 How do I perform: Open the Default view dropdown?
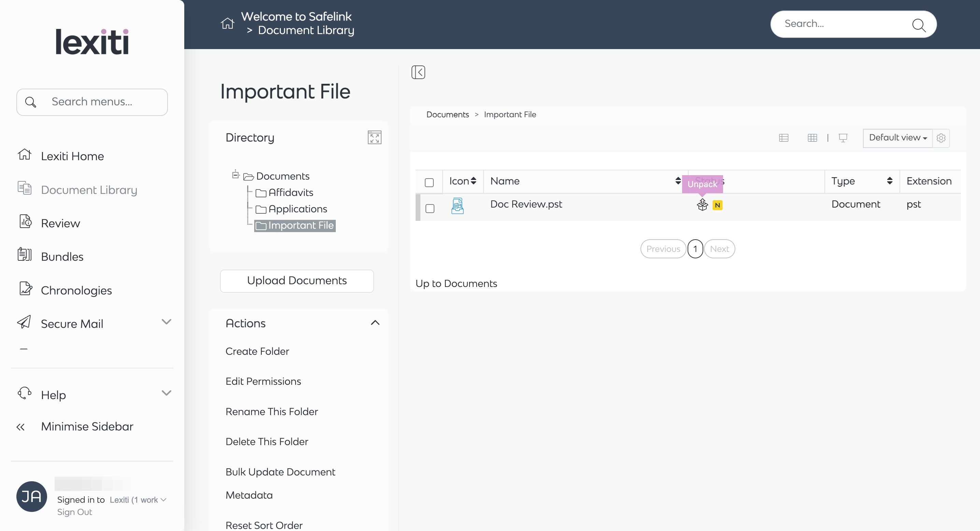pyautogui.click(x=897, y=138)
